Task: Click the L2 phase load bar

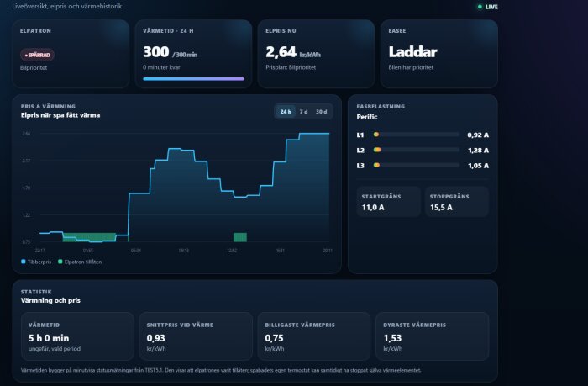Action: tap(417, 150)
